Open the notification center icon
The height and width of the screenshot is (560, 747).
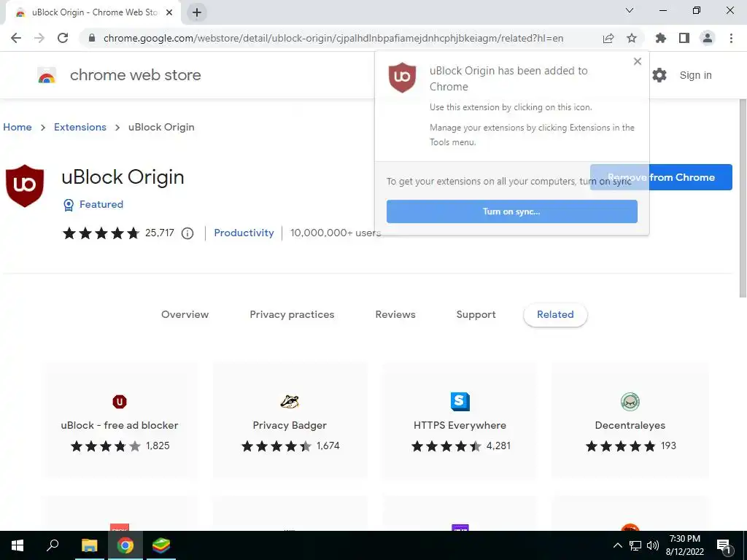724,546
